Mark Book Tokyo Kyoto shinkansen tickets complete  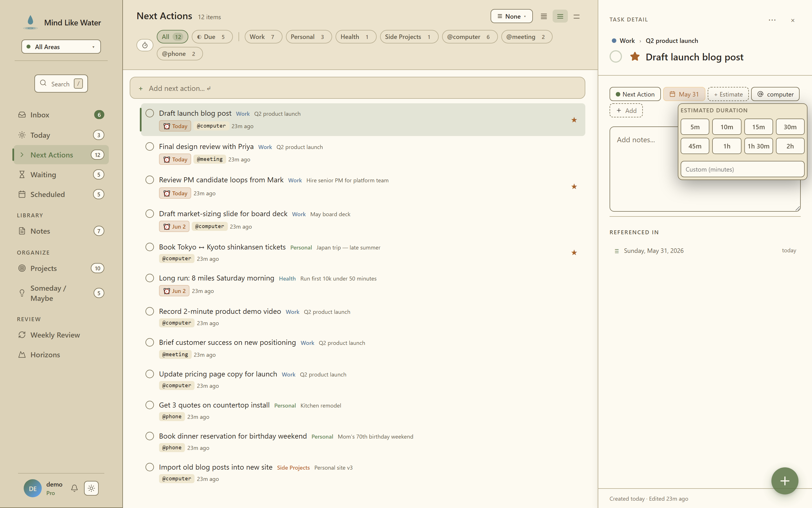(x=150, y=247)
